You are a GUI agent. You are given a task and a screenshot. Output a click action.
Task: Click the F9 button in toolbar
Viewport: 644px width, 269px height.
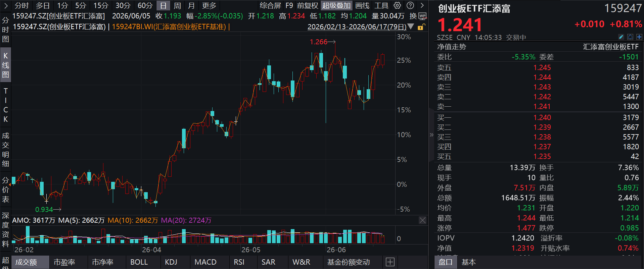pyautogui.click(x=289, y=6)
